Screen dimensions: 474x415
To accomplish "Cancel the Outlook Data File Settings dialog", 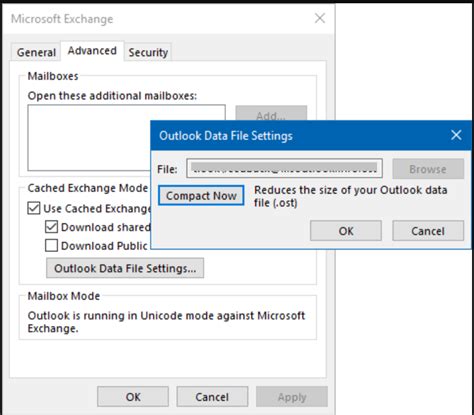I will tap(428, 231).
